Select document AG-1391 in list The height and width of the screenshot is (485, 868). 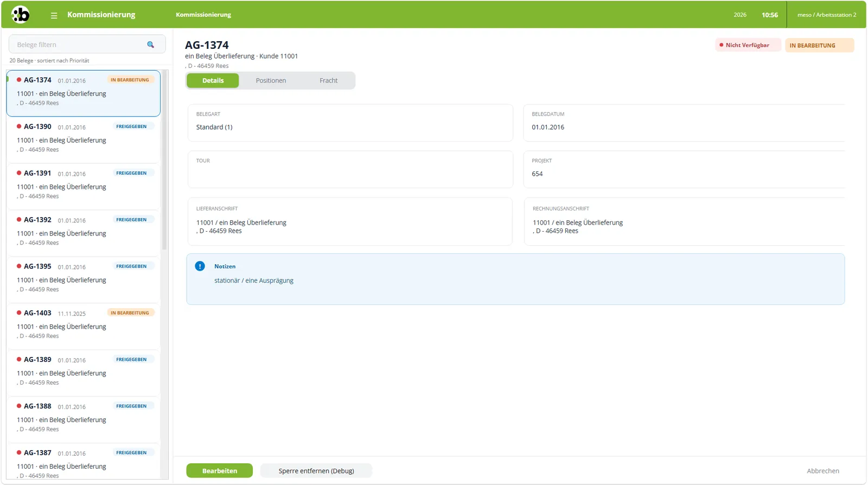click(84, 187)
